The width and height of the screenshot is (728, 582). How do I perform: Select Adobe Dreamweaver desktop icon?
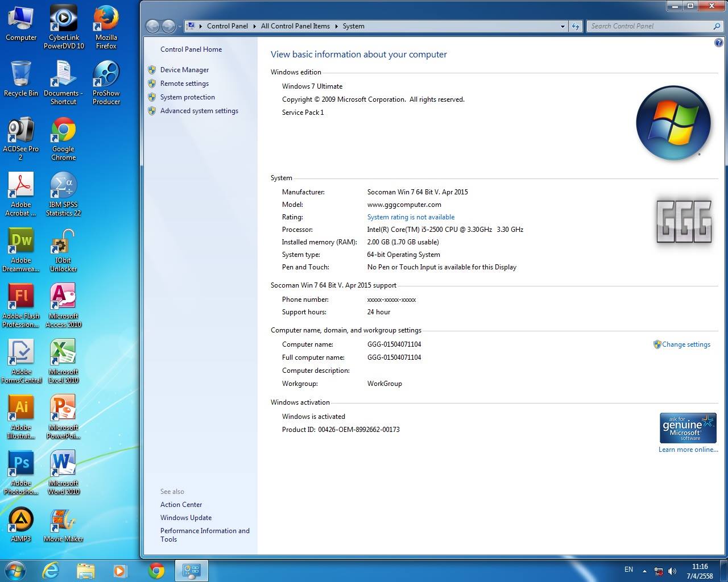pos(21,250)
